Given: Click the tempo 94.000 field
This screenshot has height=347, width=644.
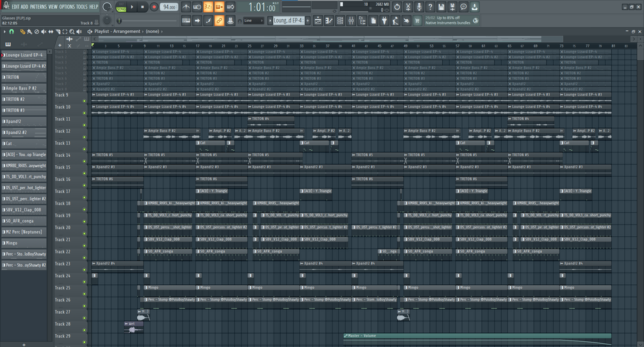Looking at the screenshot, I should 169,7.
